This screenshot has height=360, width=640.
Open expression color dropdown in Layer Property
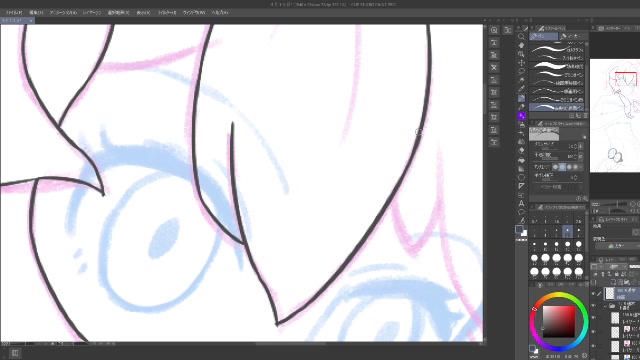pyautogui.click(x=617, y=246)
